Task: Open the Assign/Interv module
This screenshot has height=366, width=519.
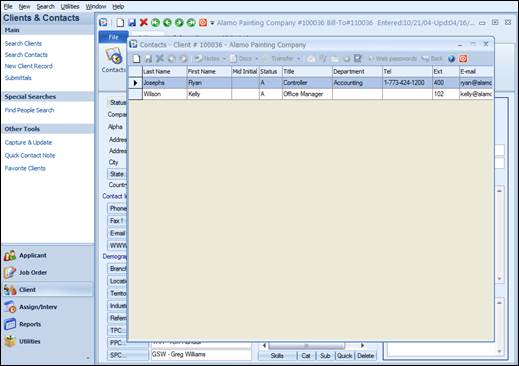Action: 48,307
